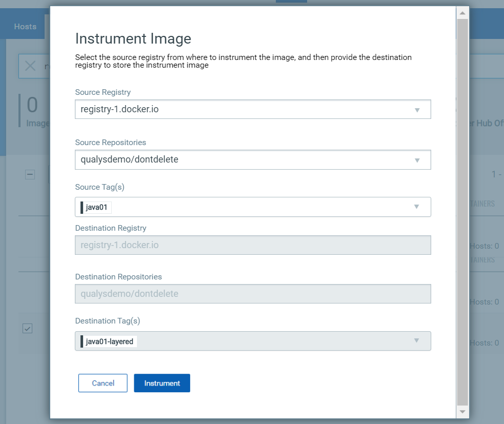The image size is (504, 424).
Task: Expand the Source Tag(s) dropdown arrow
Action: tap(416, 207)
